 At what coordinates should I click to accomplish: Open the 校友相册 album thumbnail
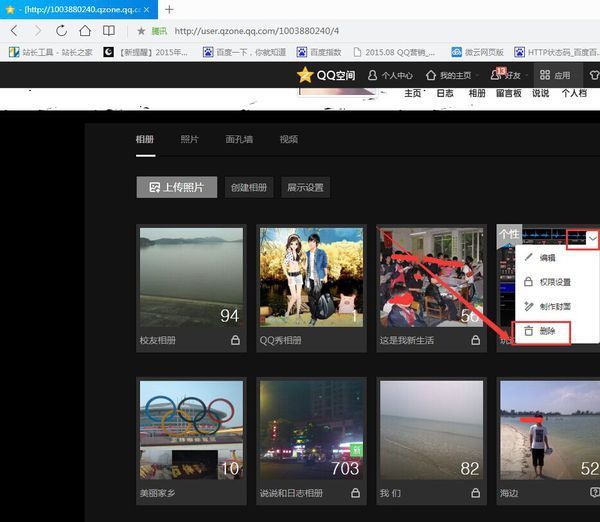tap(191, 277)
